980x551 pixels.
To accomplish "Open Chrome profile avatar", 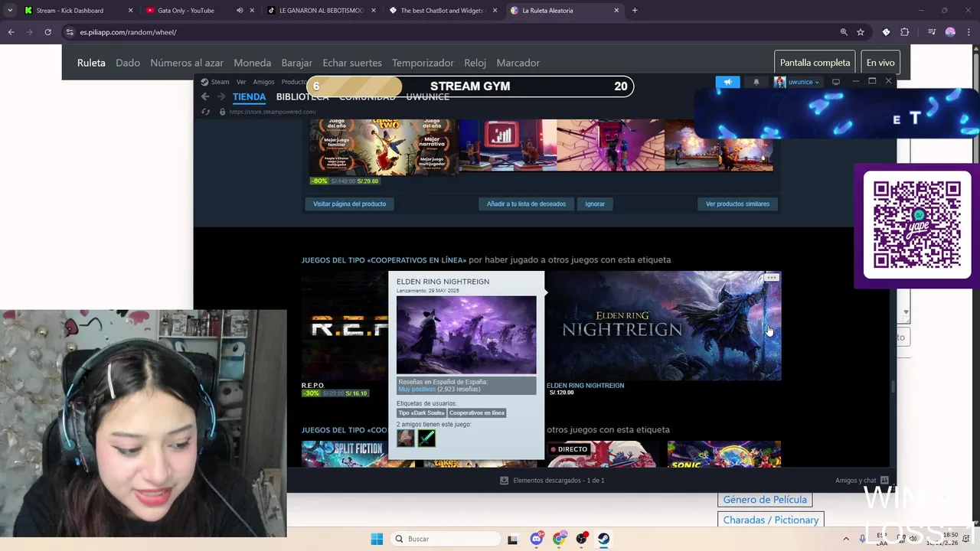I will pos(950,32).
